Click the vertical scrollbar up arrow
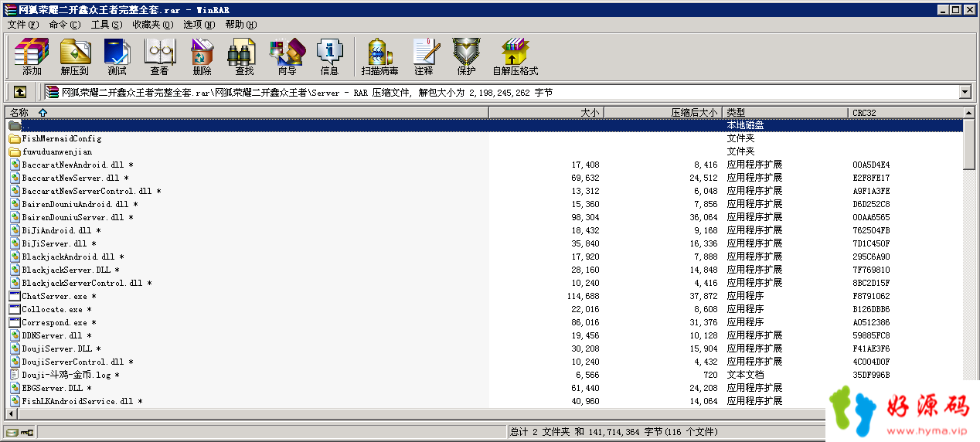 pyautogui.click(x=970, y=113)
